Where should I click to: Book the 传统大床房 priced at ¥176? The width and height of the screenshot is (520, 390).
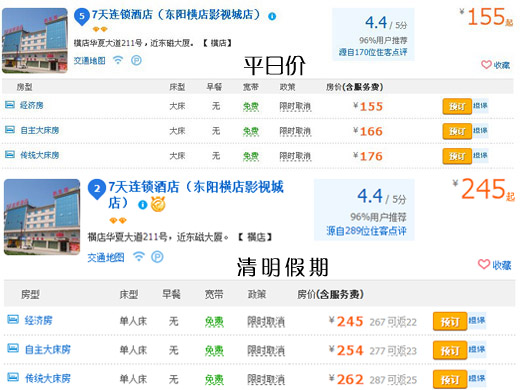457,156
